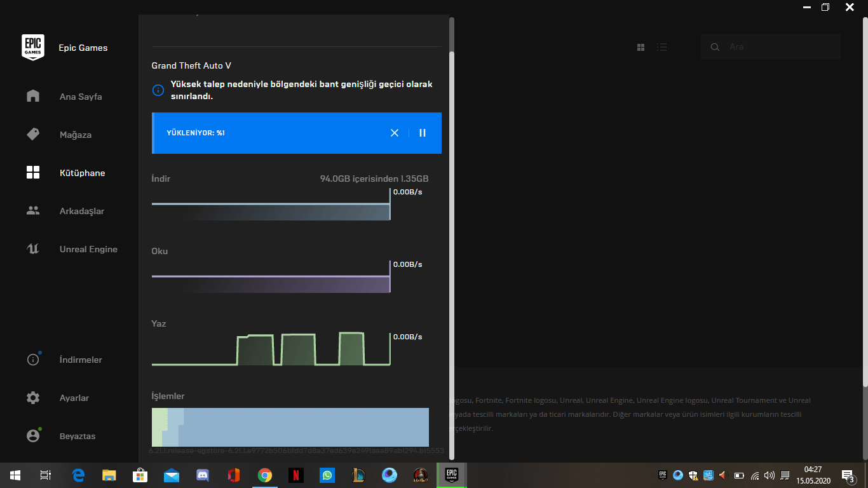Open Microsoft Office from the taskbar
Image resolution: width=868 pixels, height=488 pixels.
[x=233, y=475]
